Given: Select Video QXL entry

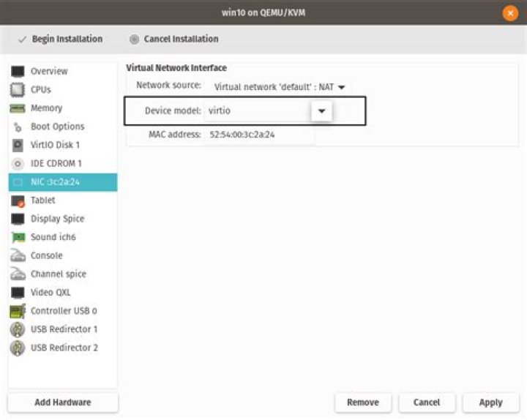Looking at the screenshot, I should pos(63,293).
